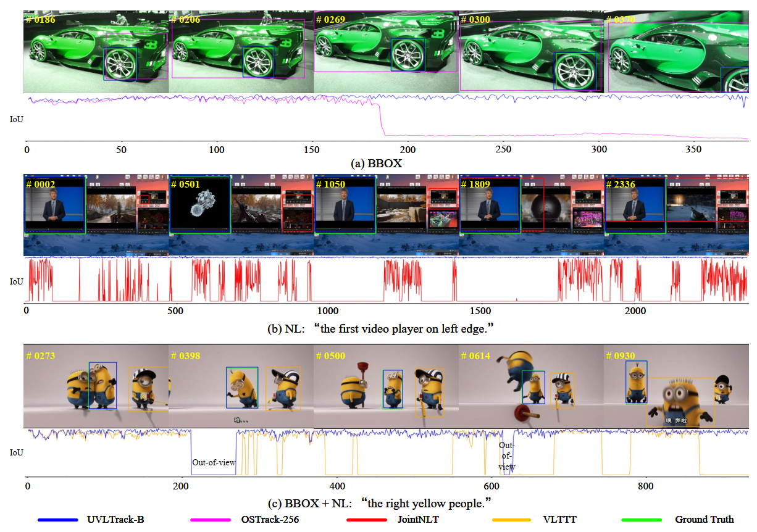Select the 'UVLTrack-B' legend text
757x532 pixels.
coord(116,520)
